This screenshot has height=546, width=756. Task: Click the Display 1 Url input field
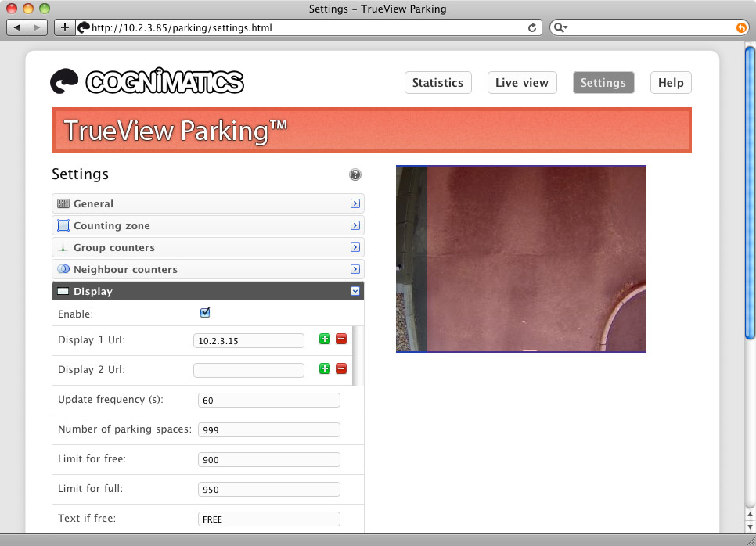coord(249,341)
